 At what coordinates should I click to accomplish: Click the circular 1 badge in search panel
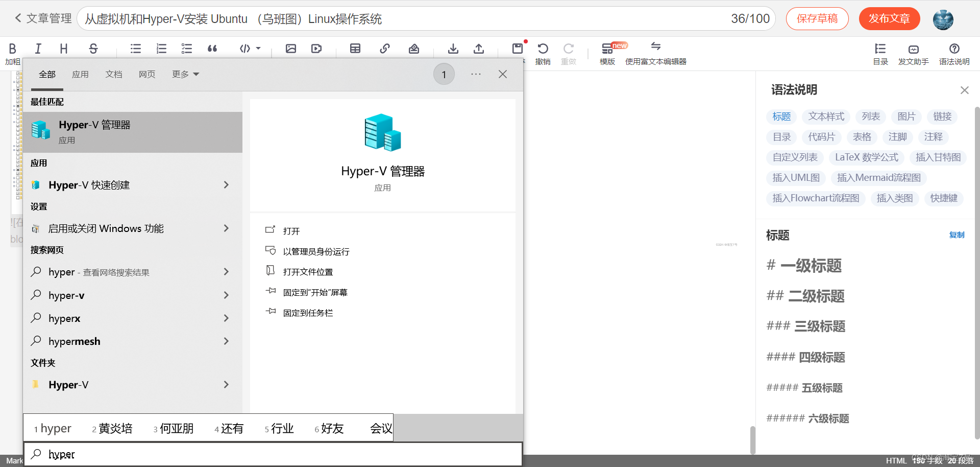[x=444, y=75]
